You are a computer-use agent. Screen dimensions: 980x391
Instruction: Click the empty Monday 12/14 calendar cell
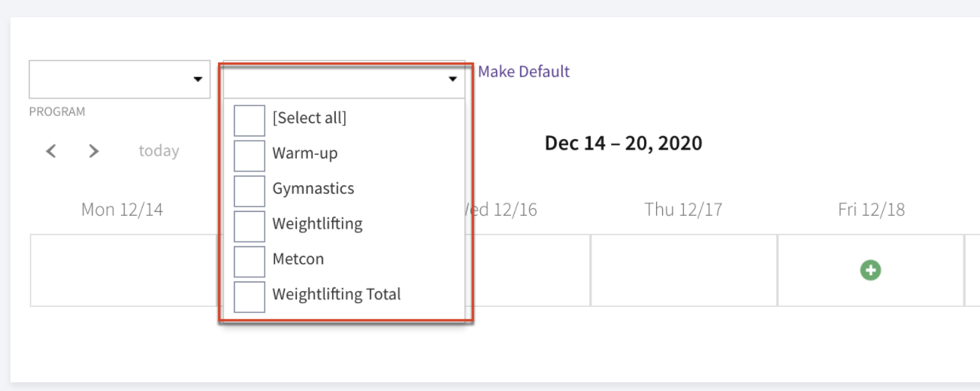pyautogui.click(x=123, y=270)
